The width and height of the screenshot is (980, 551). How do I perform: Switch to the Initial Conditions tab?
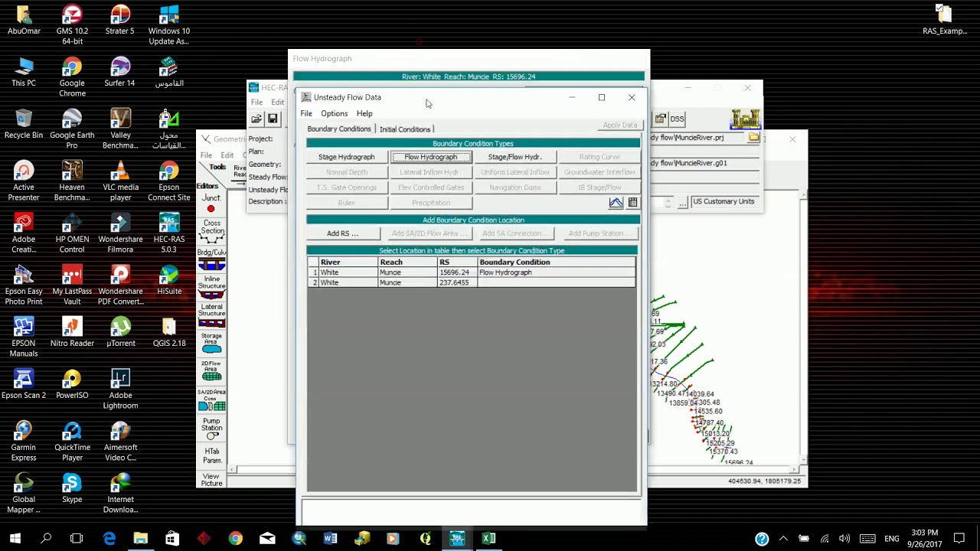coord(405,129)
